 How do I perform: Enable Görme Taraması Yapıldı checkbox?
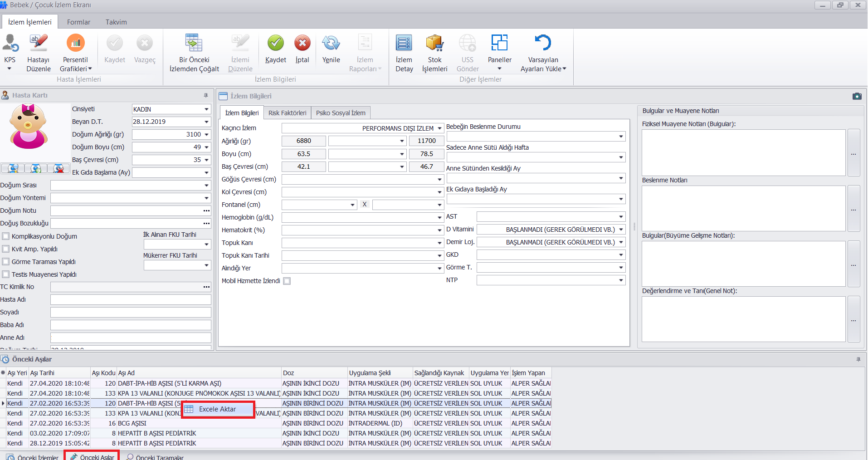(6, 262)
